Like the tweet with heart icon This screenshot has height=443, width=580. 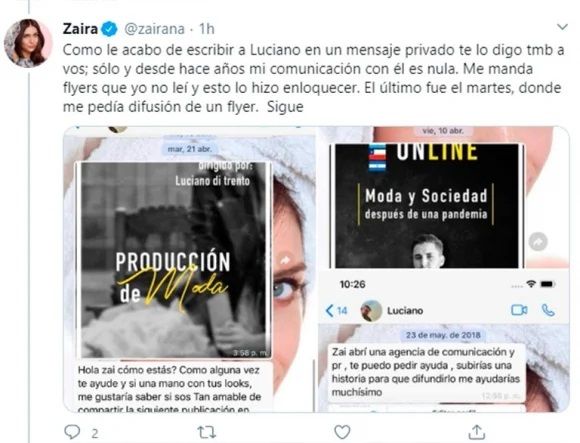point(342,432)
